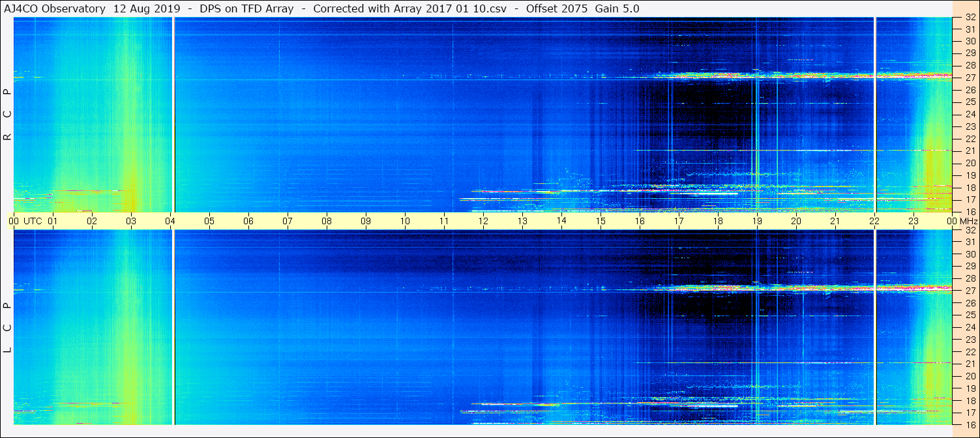980x438 pixels.
Task: Click the 27 MHz label on RCP scale
Action: coord(970,78)
